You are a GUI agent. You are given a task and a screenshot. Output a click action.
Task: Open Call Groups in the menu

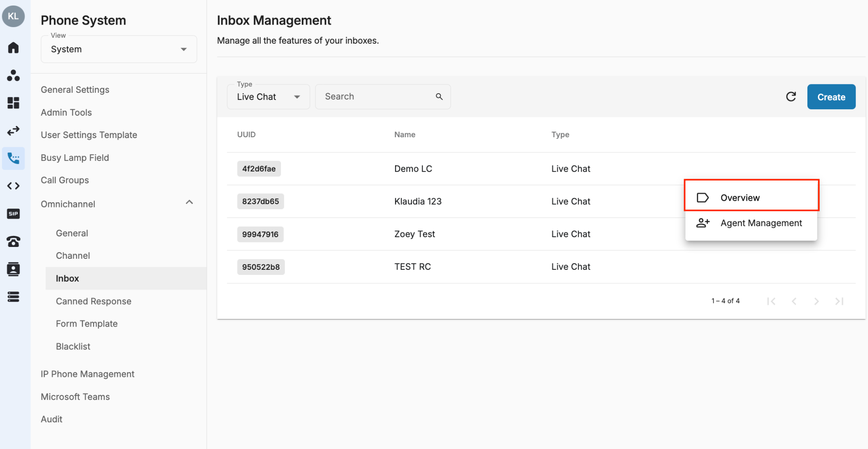[x=65, y=180]
